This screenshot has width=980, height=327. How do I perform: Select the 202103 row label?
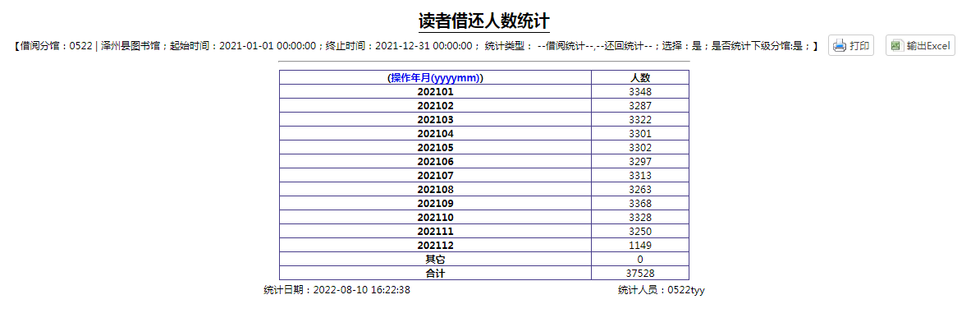point(435,119)
